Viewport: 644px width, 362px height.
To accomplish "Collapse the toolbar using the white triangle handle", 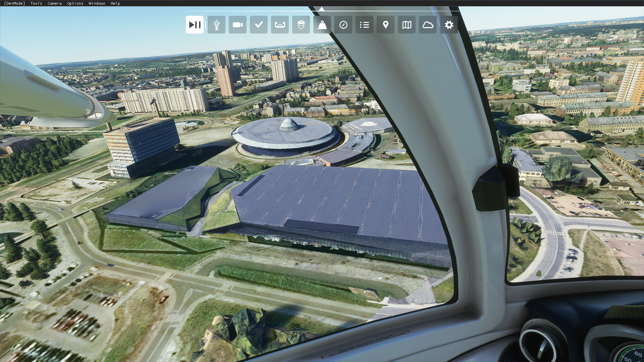I will point(322,9).
